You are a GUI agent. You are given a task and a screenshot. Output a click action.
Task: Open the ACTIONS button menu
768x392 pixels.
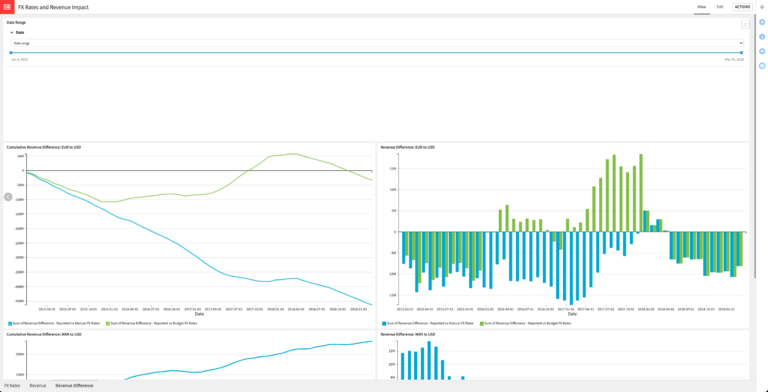point(742,7)
